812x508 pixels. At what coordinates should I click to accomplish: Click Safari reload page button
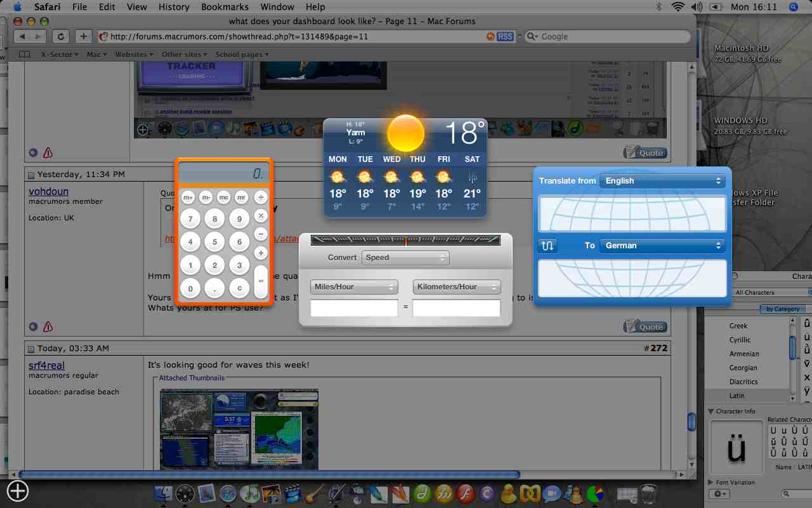[x=61, y=36]
